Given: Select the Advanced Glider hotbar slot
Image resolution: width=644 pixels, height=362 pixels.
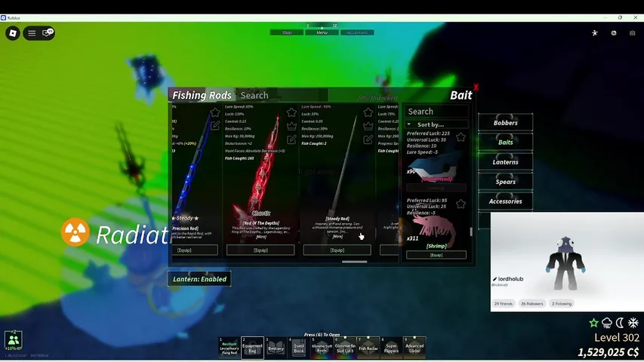Looking at the screenshot, I should [x=414, y=347].
